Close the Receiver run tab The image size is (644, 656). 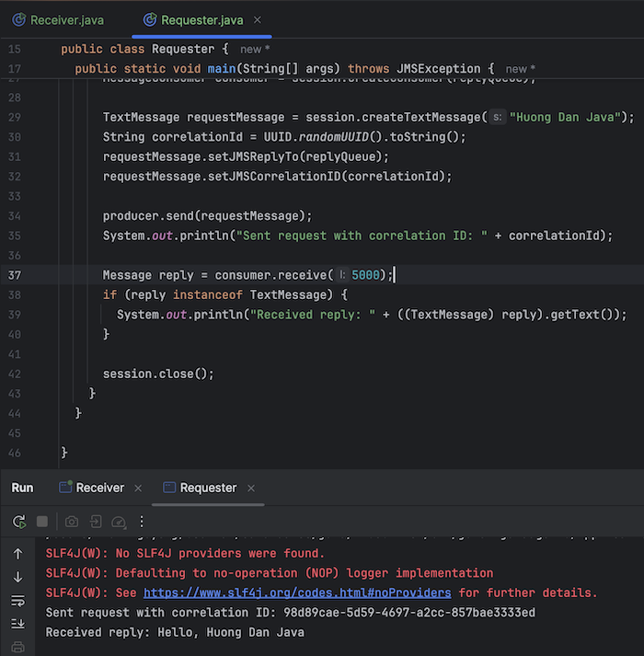pos(138,489)
